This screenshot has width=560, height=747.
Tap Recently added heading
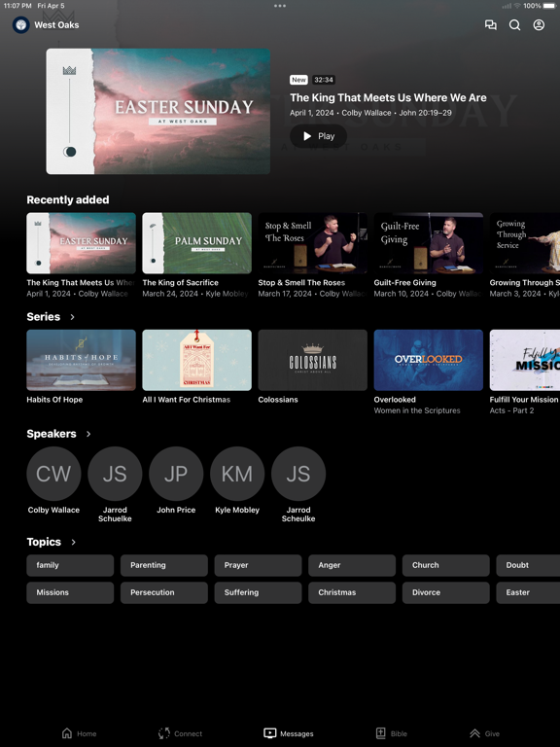click(x=68, y=200)
